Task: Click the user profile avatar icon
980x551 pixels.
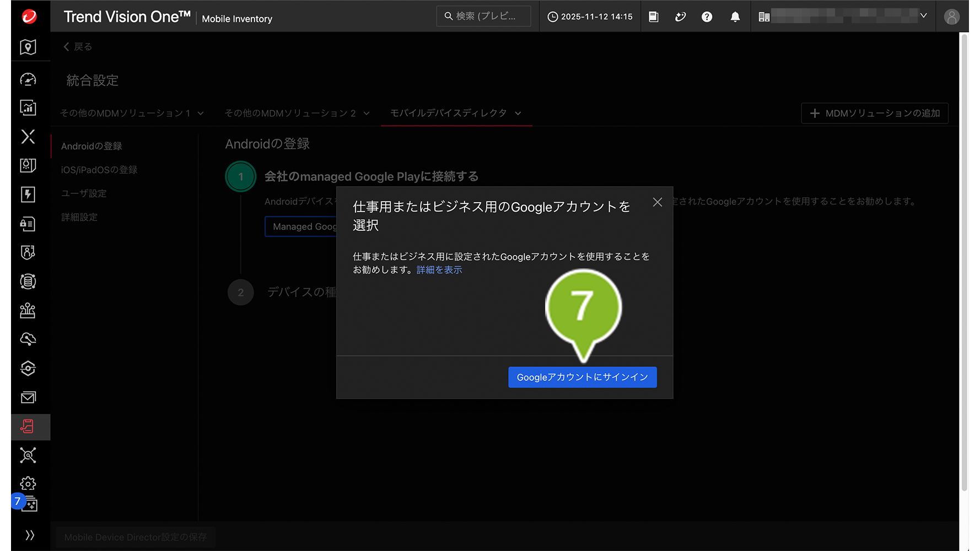Action: tap(951, 17)
